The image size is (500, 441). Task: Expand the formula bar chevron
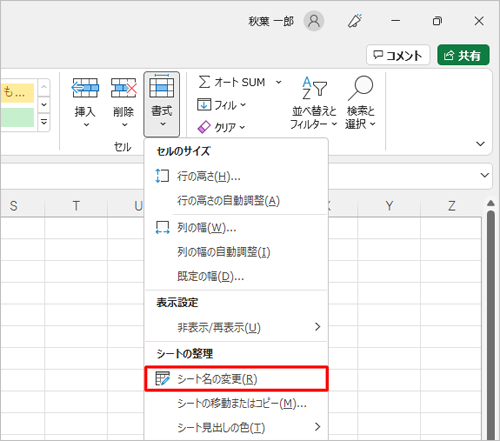pos(485,175)
